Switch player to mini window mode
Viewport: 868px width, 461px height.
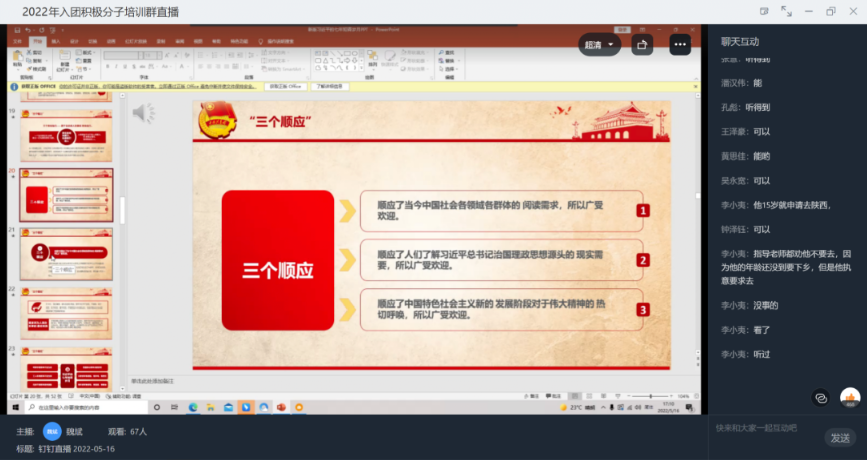tap(764, 11)
